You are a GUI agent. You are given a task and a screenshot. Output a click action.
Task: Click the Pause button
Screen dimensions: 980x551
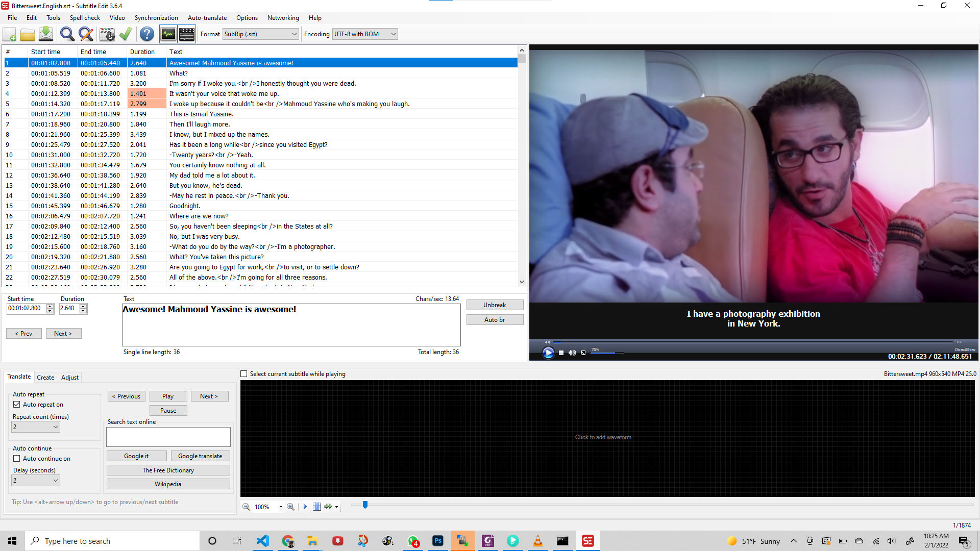tap(168, 411)
